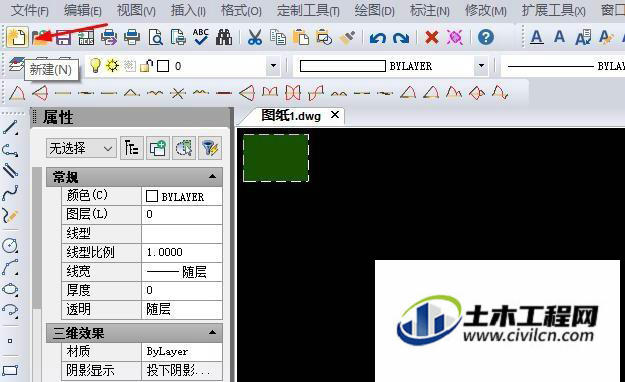Click the BYLAYER color box in toolbar
Image resolution: width=625 pixels, height=382 pixels.
[x=343, y=66]
